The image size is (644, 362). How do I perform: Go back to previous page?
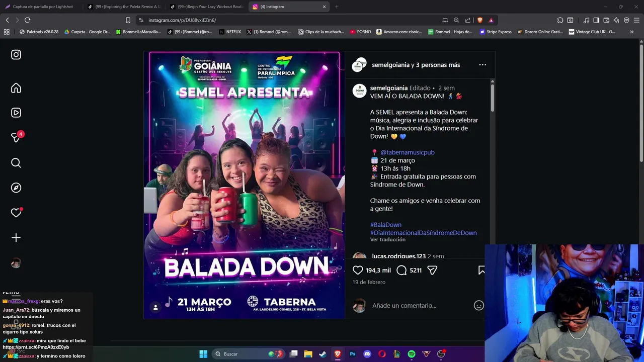pyautogui.click(x=7, y=20)
